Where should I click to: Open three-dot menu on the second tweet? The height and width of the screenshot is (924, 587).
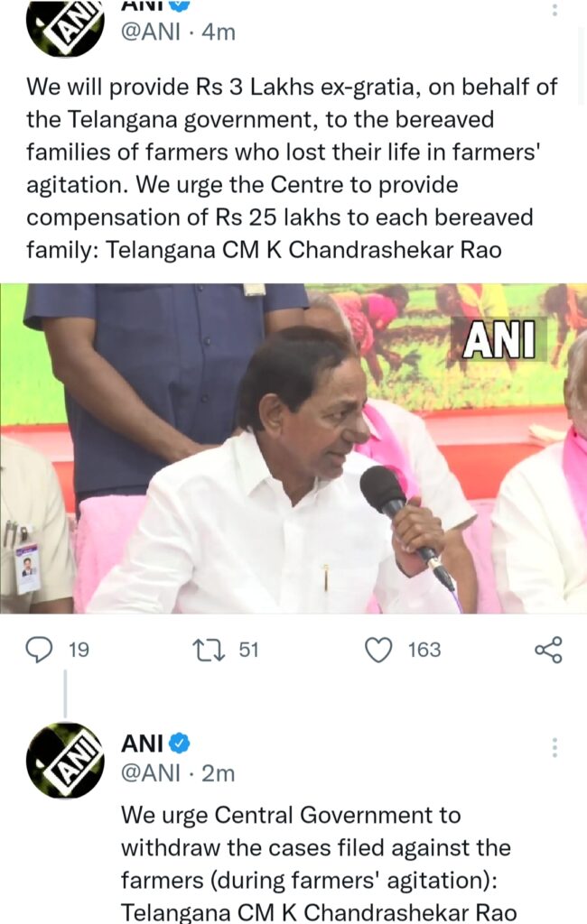(x=554, y=747)
